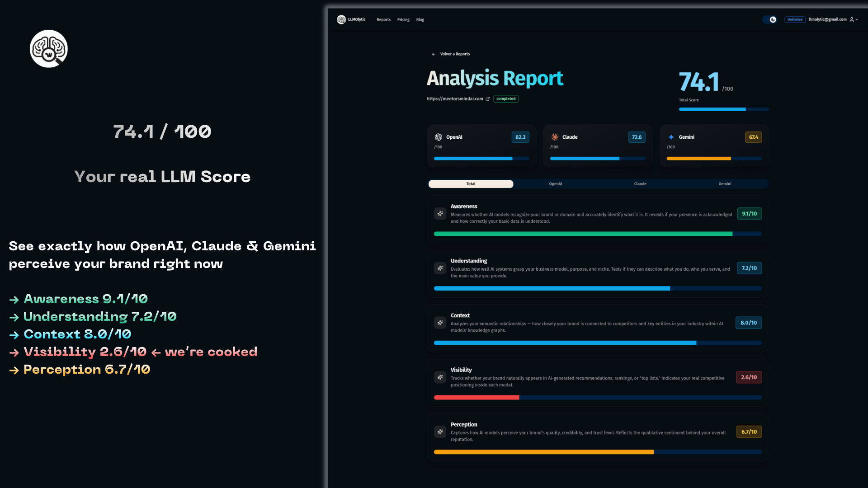This screenshot has width=868, height=488.
Task: Click the Awareness sparkle icon
Action: (440, 213)
